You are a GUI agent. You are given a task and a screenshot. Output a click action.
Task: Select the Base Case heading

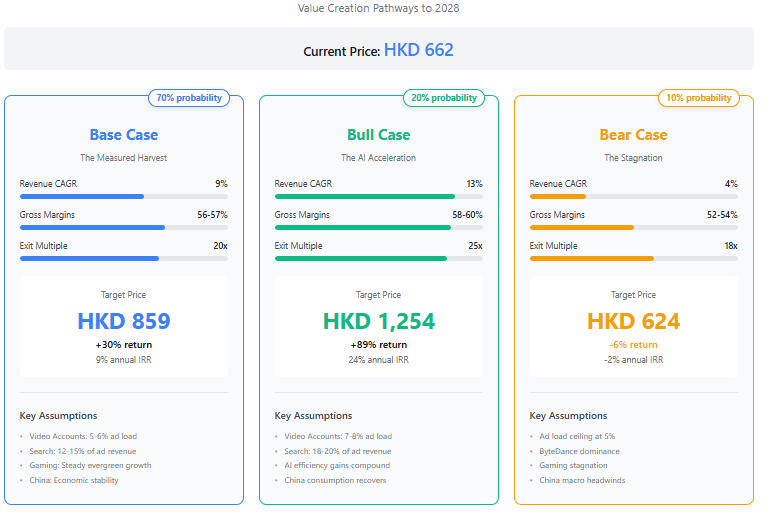tap(124, 135)
